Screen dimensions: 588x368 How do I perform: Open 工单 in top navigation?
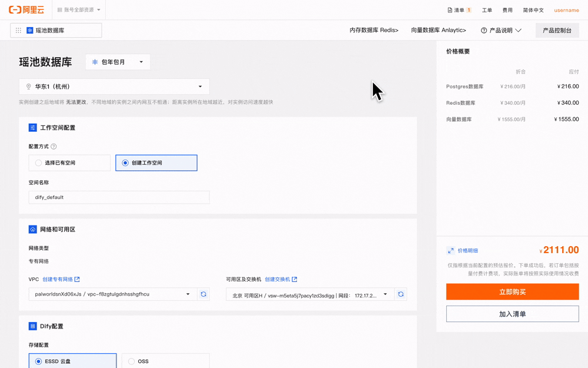487,10
